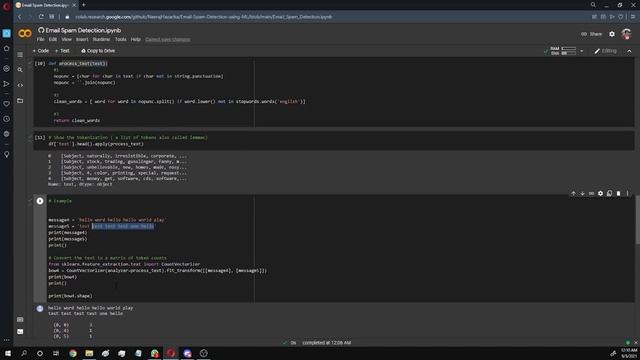Clear the cell output icon
The width and height of the screenshot is (640, 360).
point(40,309)
